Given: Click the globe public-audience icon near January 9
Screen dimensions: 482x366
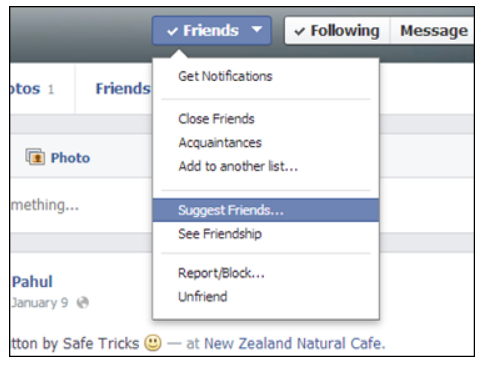Looking at the screenshot, I should tap(83, 303).
